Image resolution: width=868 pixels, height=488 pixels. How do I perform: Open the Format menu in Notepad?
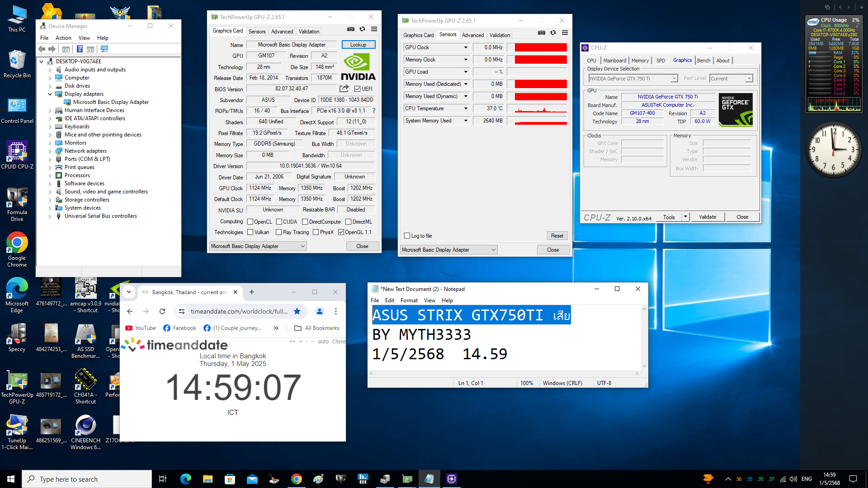click(409, 300)
